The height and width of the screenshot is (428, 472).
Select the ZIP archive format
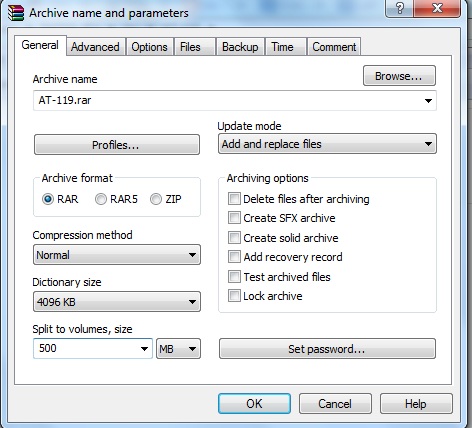tap(156, 199)
